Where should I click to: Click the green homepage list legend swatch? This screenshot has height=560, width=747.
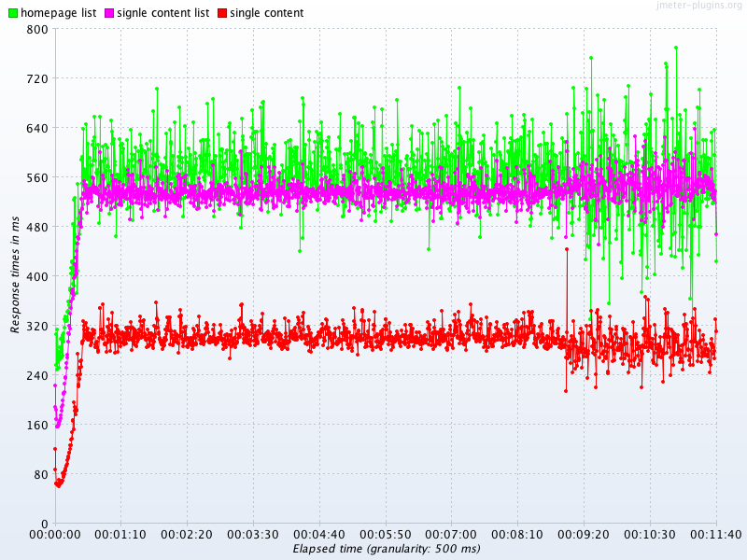12,13
